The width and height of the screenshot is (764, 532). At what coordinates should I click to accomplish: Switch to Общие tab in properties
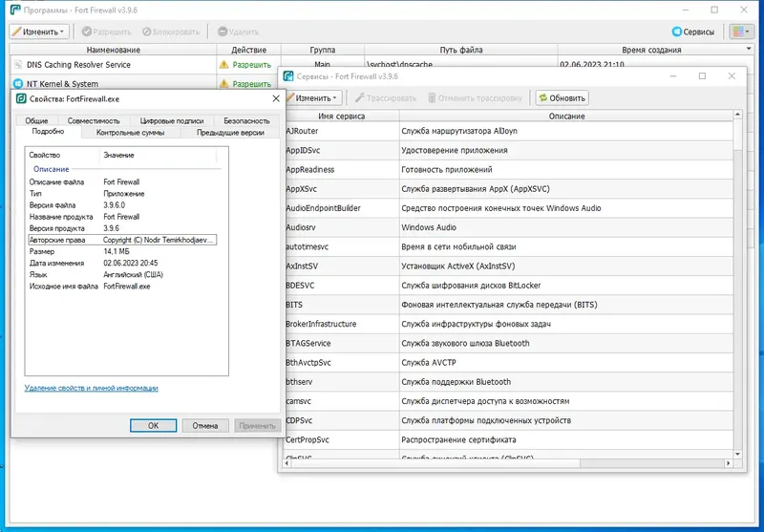click(x=36, y=120)
